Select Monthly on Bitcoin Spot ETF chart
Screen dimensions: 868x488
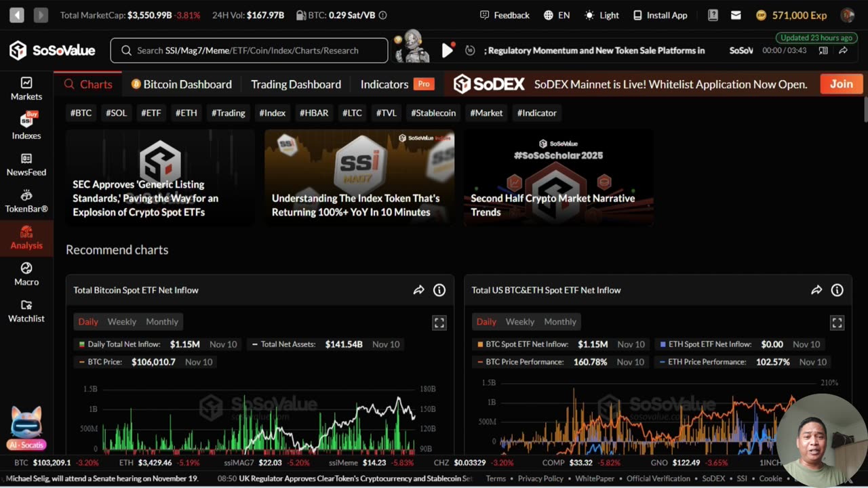[162, 322]
